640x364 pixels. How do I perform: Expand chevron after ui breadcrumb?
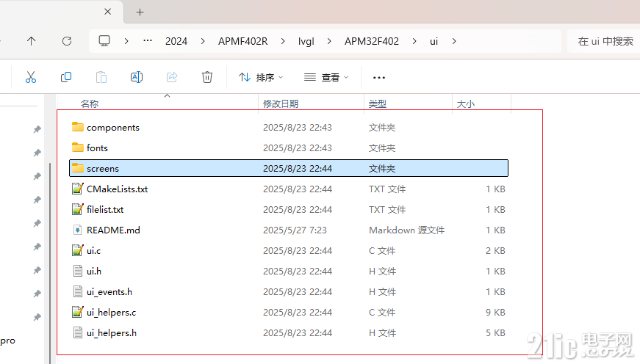[454, 41]
